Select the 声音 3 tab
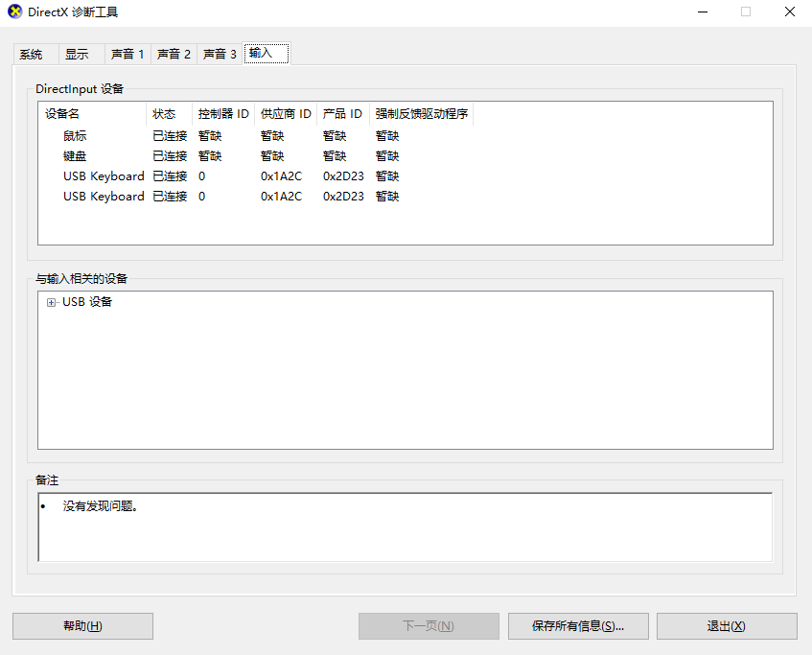 (x=220, y=55)
